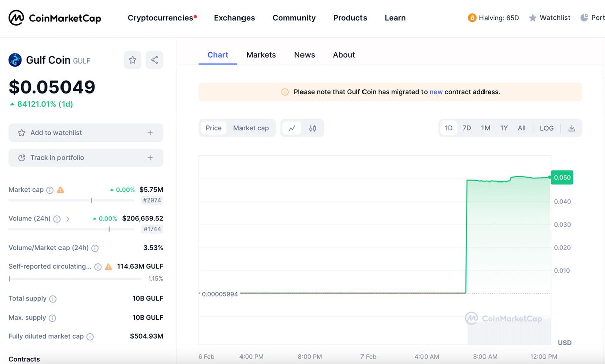This screenshot has width=605, height=364.
Task: Click the Market cap info icon
Action: (x=50, y=190)
